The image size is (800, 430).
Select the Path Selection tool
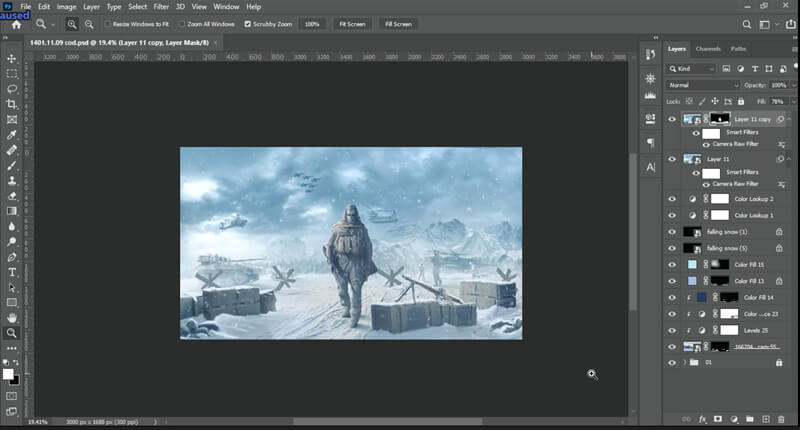coord(12,288)
